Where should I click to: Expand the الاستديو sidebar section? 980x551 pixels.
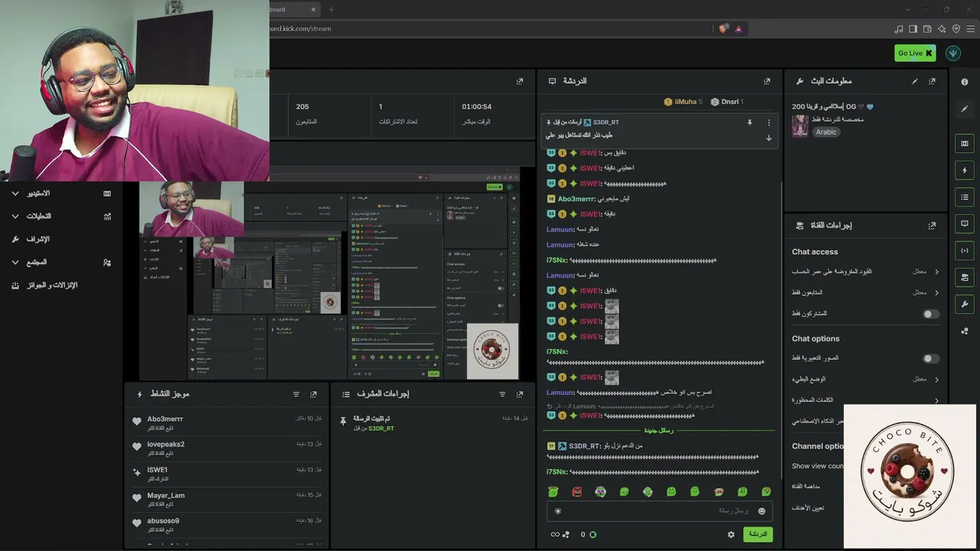[15, 194]
